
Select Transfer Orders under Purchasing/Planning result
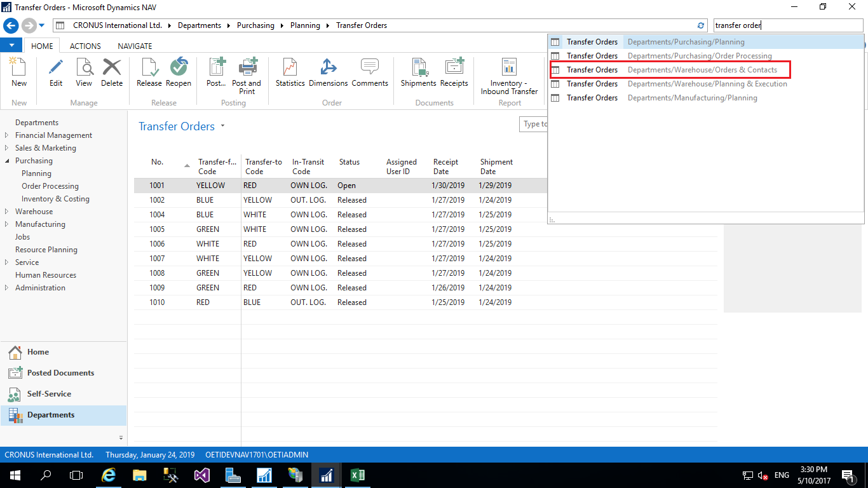coord(706,42)
